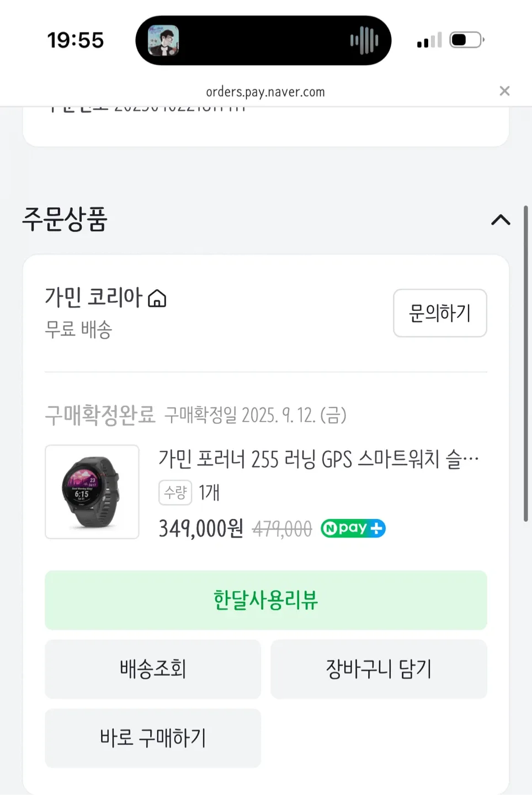
Task: Tap the 주문상품 section header
Action: pos(65,219)
